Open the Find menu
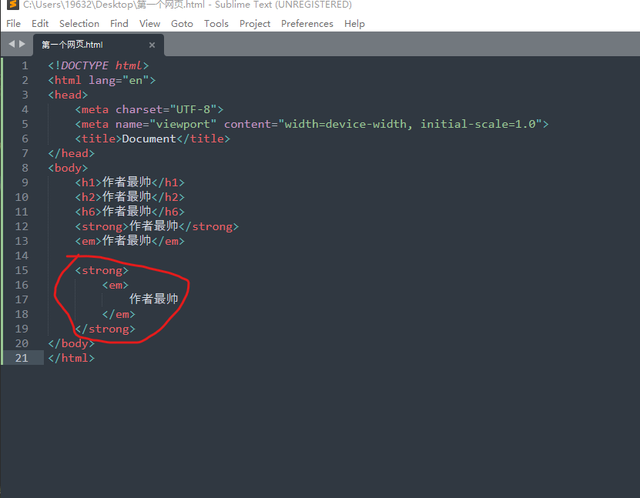Image resolution: width=640 pixels, height=498 pixels. point(119,24)
